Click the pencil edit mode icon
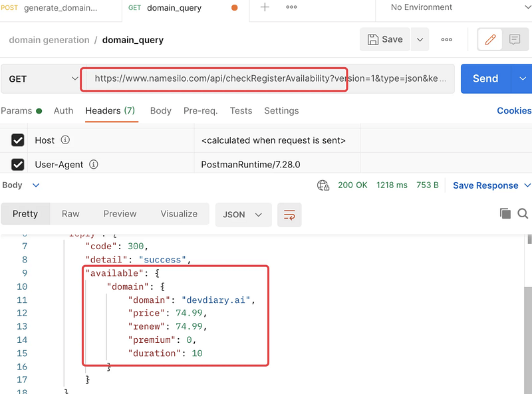The height and width of the screenshot is (394, 532). (x=491, y=40)
